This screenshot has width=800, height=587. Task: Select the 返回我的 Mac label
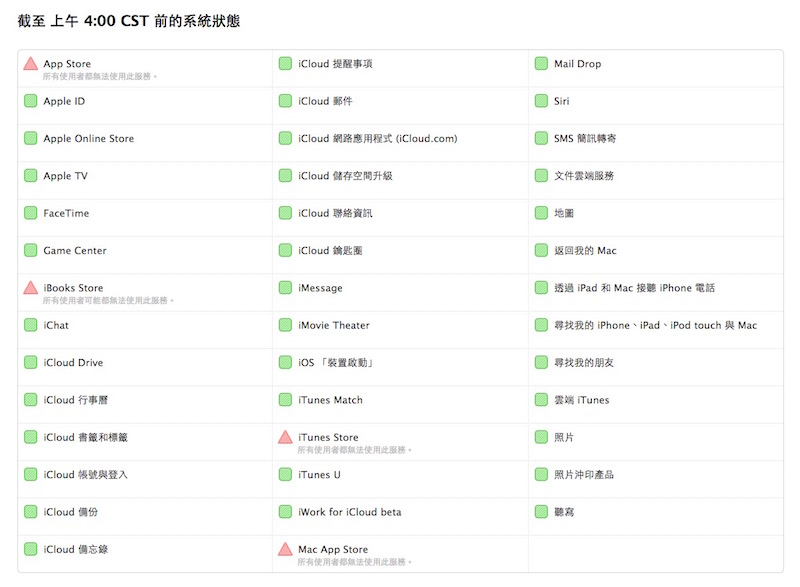point(585,250)
